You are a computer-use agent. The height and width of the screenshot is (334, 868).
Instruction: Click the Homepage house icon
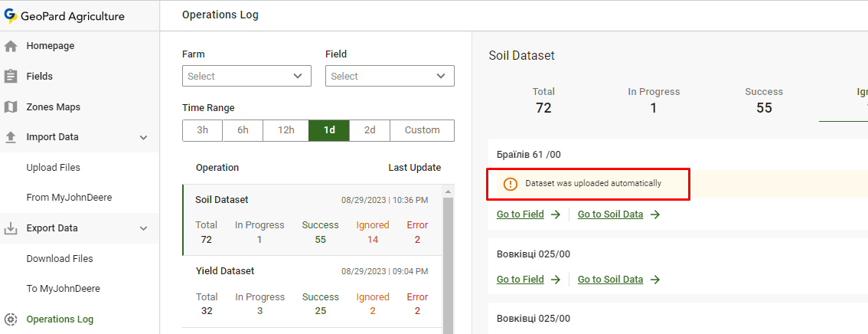tap(11, 46)
